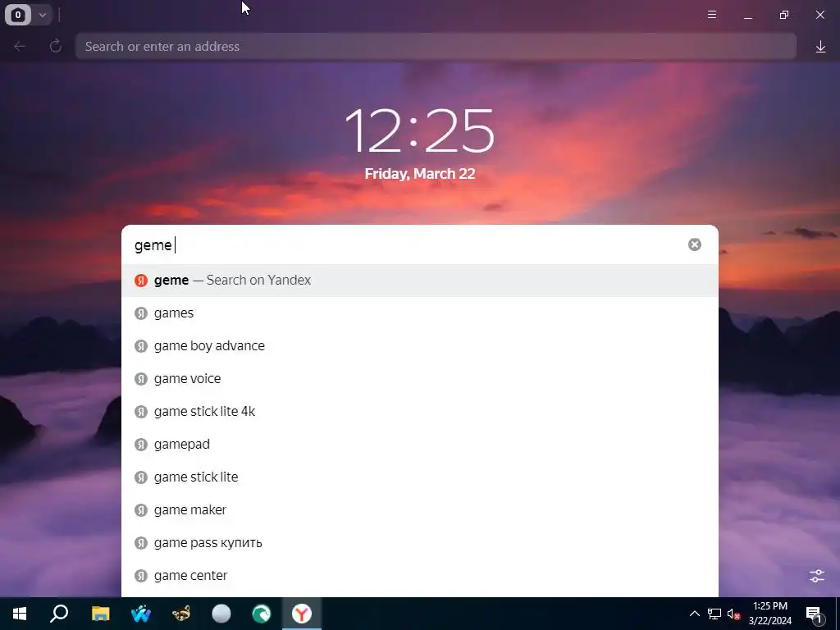
Task: Select 'geme — Search on Yandex' suggestion
Action: pos(419,281)
